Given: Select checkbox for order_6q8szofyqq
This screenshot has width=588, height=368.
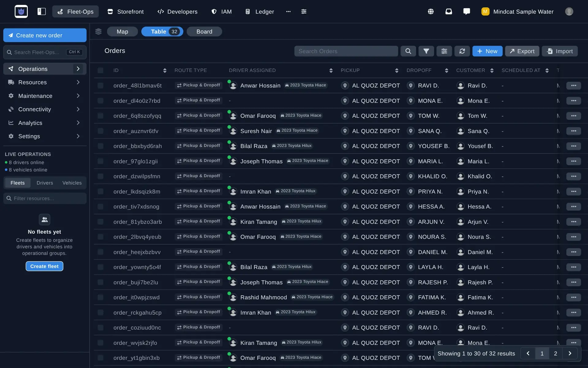Looking at the screenshot, I should [100, 116].
